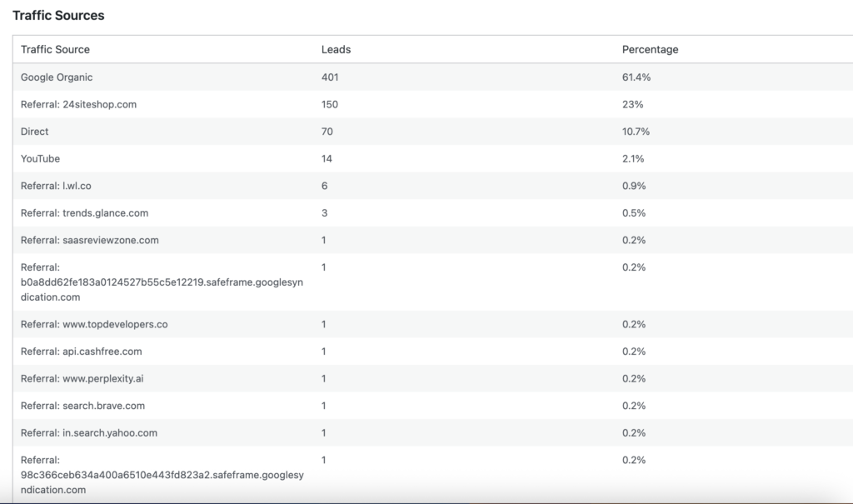Click the Percentage column header

650,50
